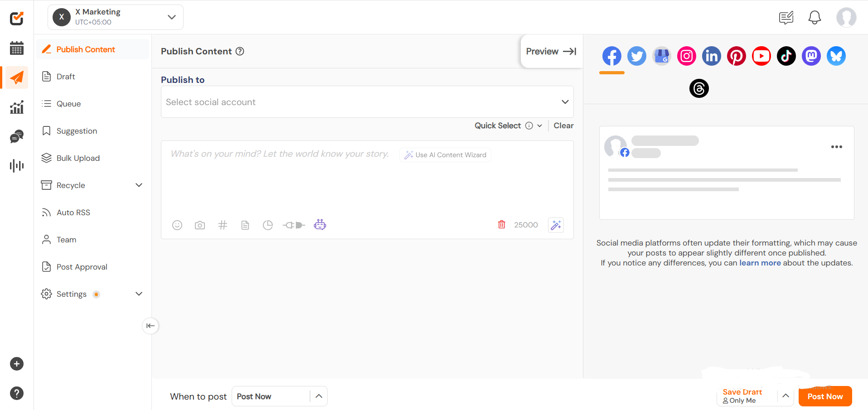Expand the Recycle menu chevron
868x410 pixels.
coord(139,185)
